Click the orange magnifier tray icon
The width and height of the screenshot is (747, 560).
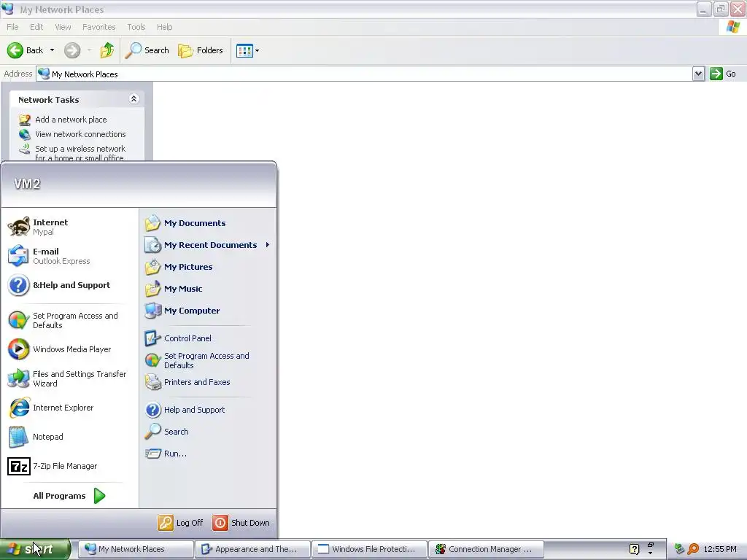point(693,550)
